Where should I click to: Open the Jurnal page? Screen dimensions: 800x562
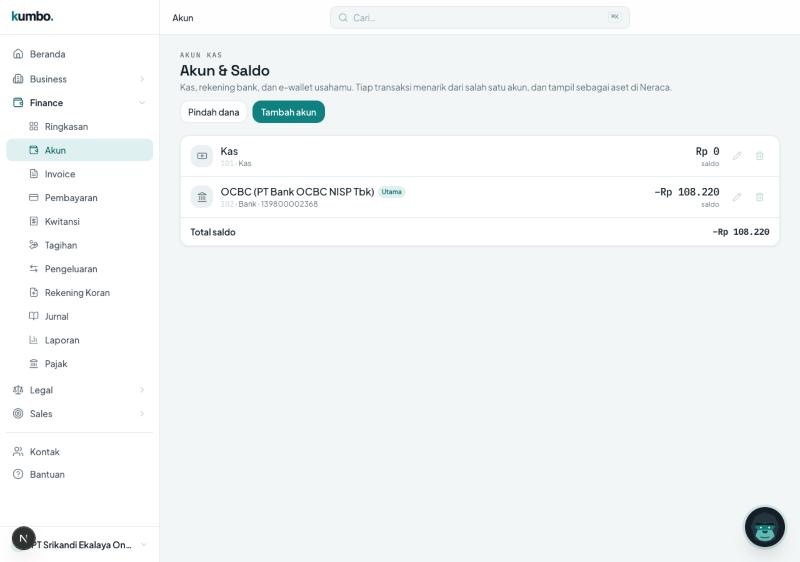(80, 316)
